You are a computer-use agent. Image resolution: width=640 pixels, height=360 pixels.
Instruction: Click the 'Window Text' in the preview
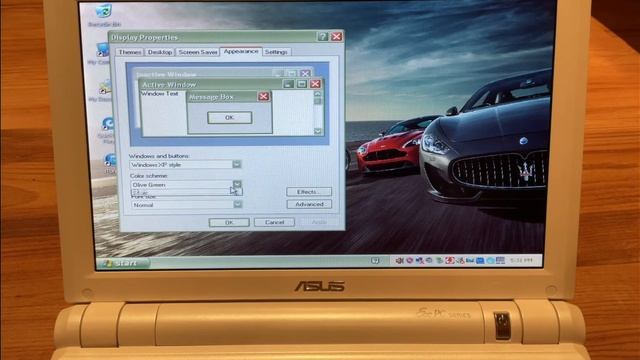click(160, 94)
